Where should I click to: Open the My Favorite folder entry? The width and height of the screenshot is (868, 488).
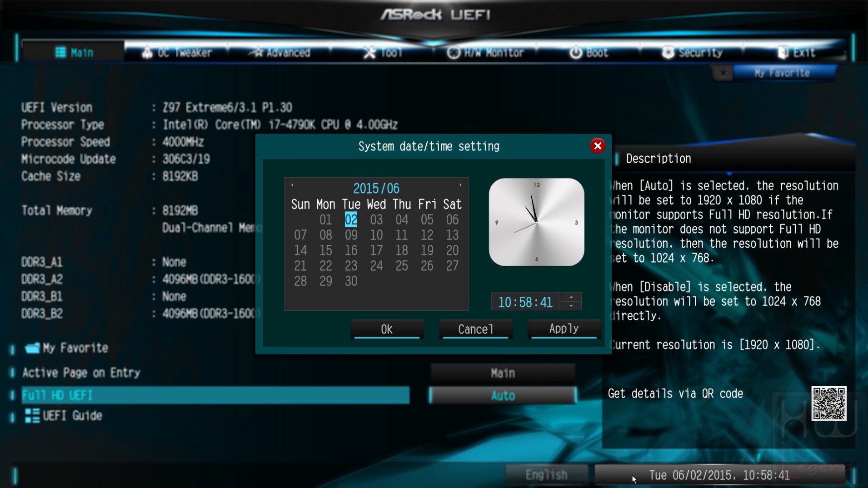66,348
